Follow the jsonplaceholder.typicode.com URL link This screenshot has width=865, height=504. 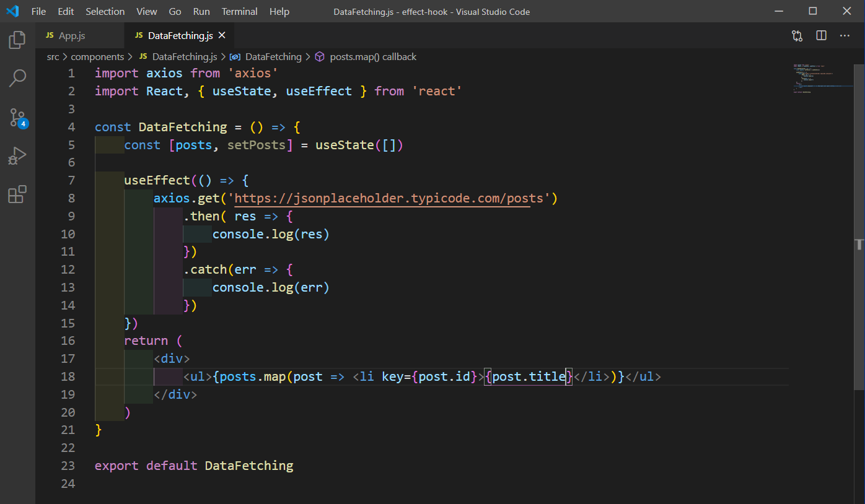coord(389,198)
